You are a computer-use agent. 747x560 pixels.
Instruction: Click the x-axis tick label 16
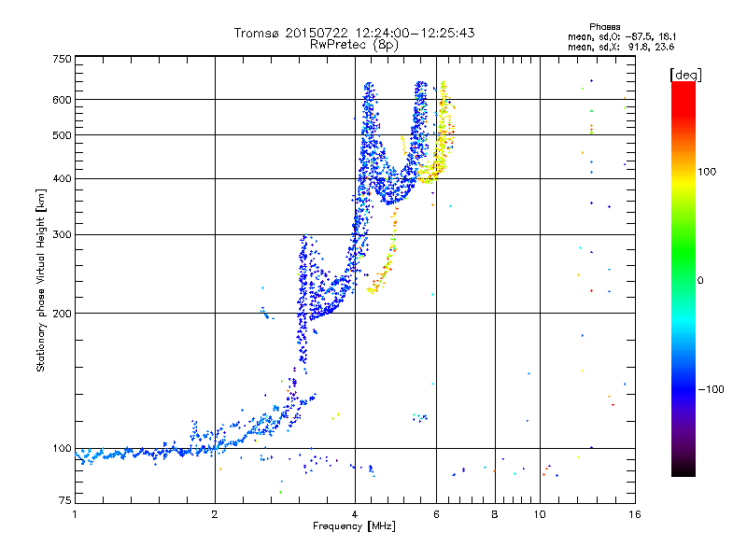[x=635, y=514]
